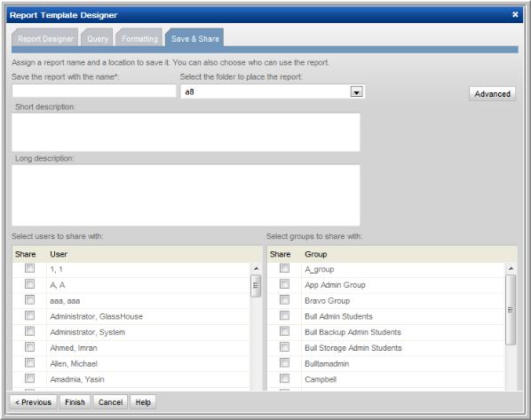Focus the Short description text area

click(x=186, y=132)
